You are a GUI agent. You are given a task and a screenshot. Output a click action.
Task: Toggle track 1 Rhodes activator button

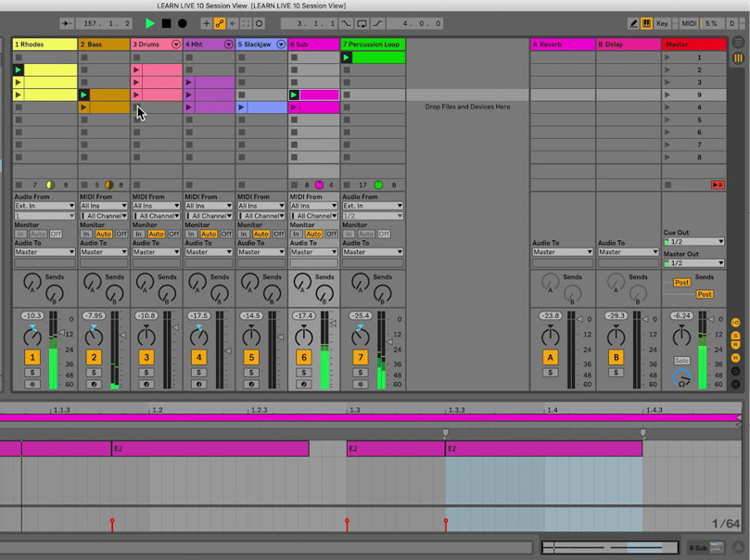tap(32, 357)
